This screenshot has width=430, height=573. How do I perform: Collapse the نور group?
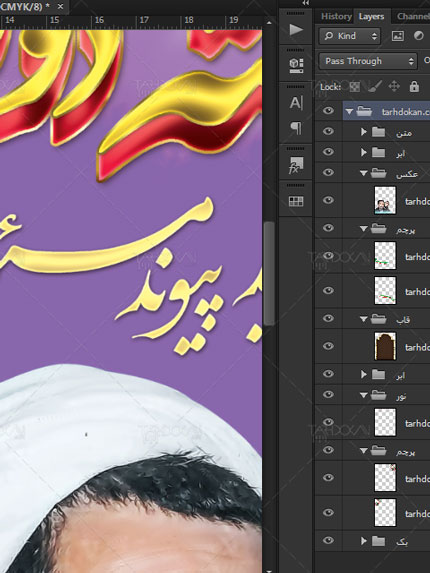point(363,395)
